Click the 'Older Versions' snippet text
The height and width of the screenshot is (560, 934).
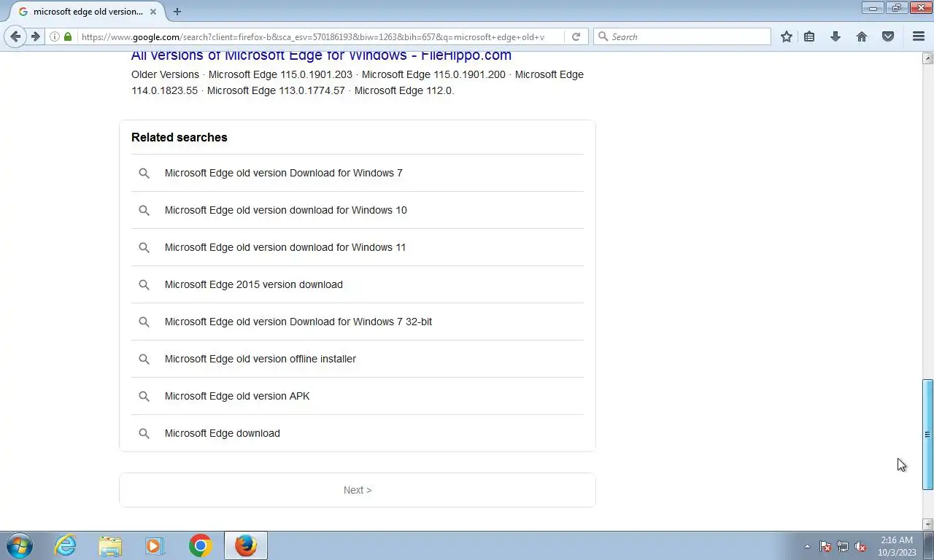[165, 74]
